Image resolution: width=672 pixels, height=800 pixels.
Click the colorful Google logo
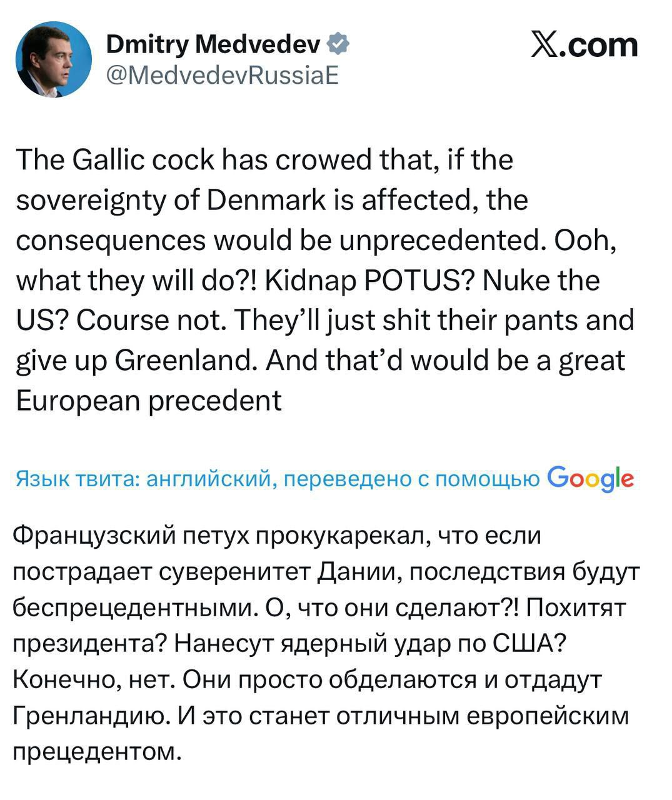(590, 479)
